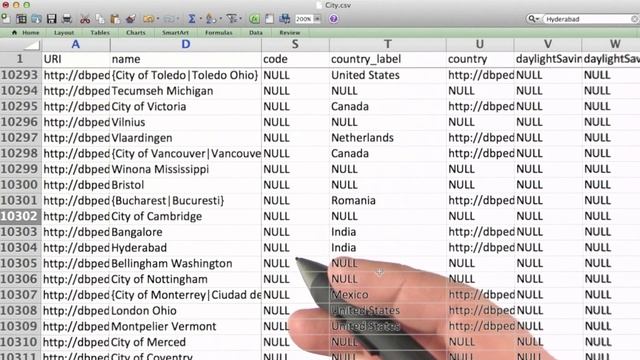Select the 'City of Cambridge' cell
The width and height of the screenshot is (640, 360).
(x=186, y=216)
